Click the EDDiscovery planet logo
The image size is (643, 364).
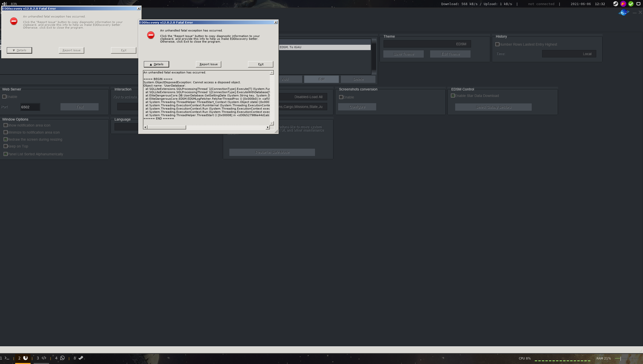(623, 12)
